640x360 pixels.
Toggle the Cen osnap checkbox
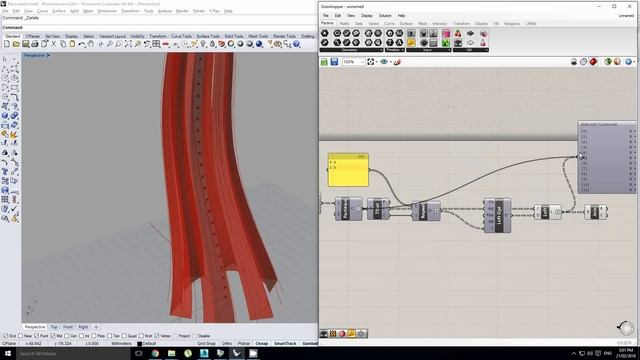pyautogui.click(x=67, y=336)
